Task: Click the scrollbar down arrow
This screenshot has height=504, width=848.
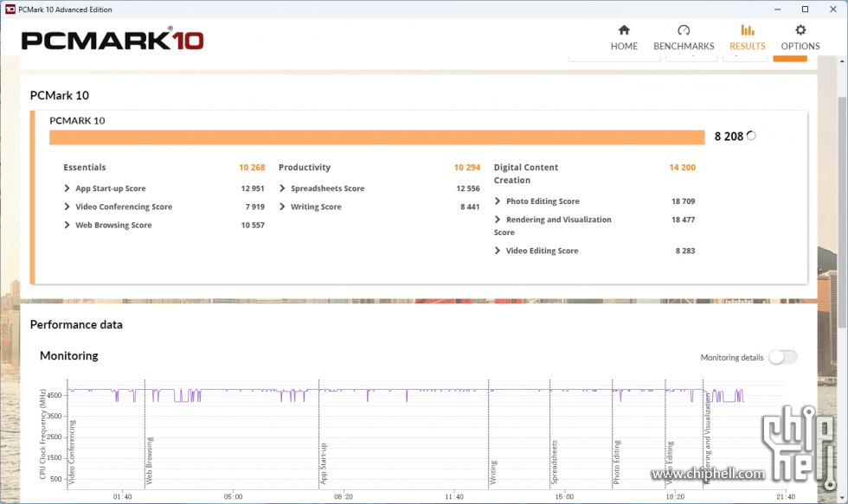Action: [x=842, y=497]
